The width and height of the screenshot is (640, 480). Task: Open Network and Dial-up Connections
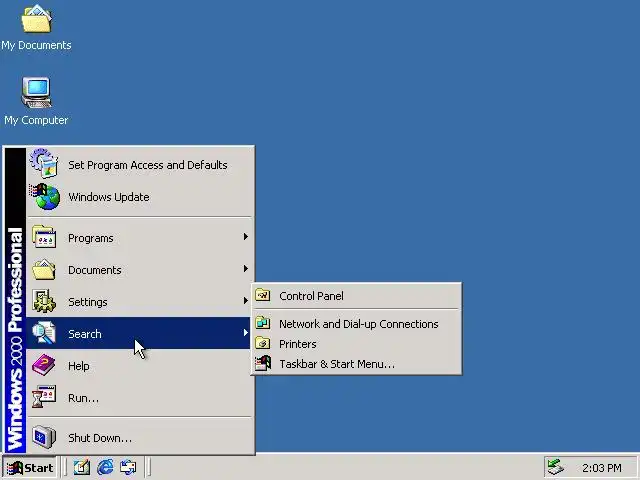click(356, 323)
